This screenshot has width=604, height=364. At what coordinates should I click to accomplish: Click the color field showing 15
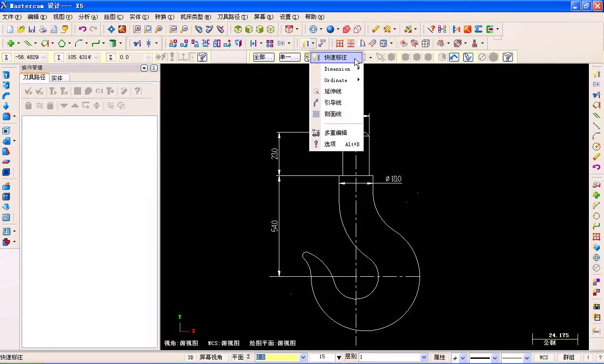[322, 357]
